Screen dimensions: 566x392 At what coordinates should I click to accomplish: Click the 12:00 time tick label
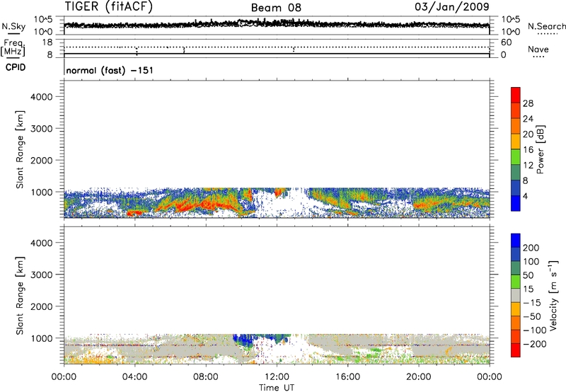277,377
